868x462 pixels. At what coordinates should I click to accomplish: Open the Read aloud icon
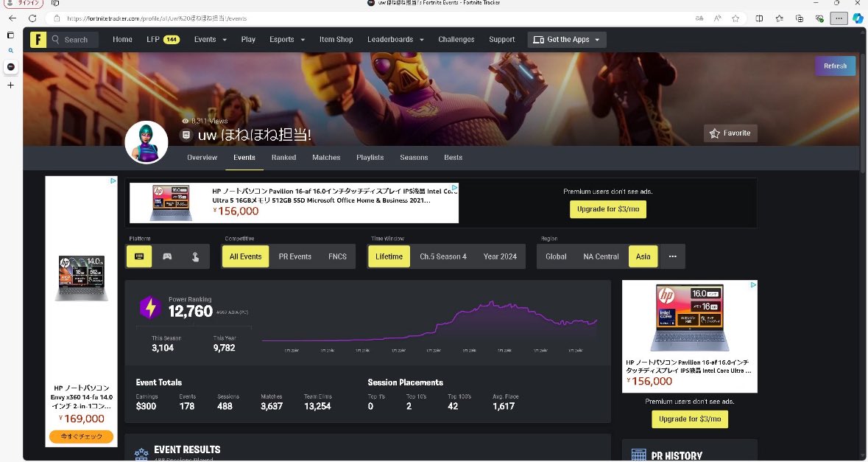point(717,18)
